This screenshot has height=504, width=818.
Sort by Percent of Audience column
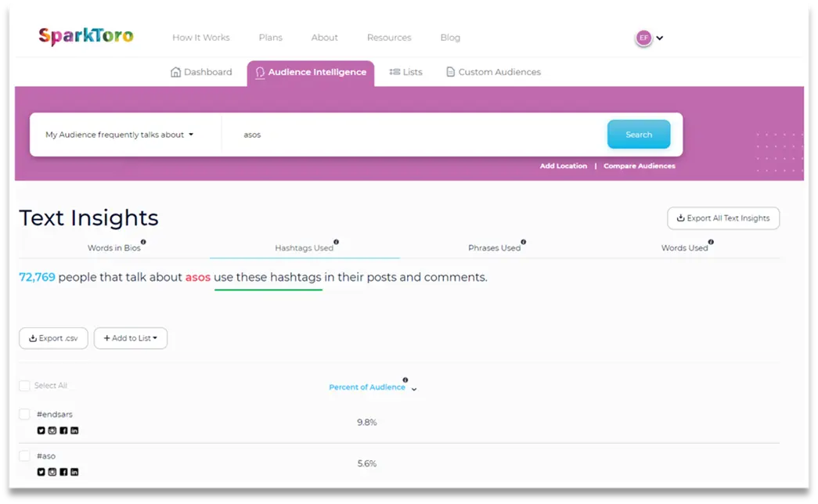(368, 387)
